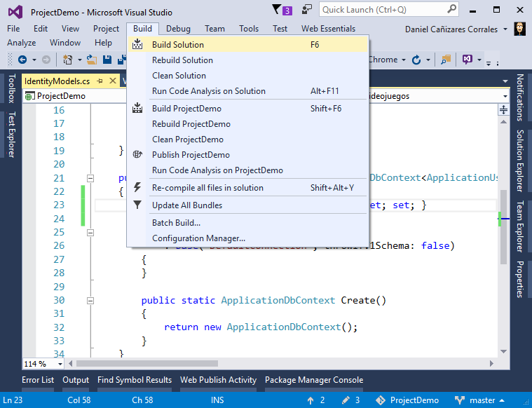This screenshot has width=532, height=408.
Task: Click the user avatar picture
Action: click(x=519, y=29)
